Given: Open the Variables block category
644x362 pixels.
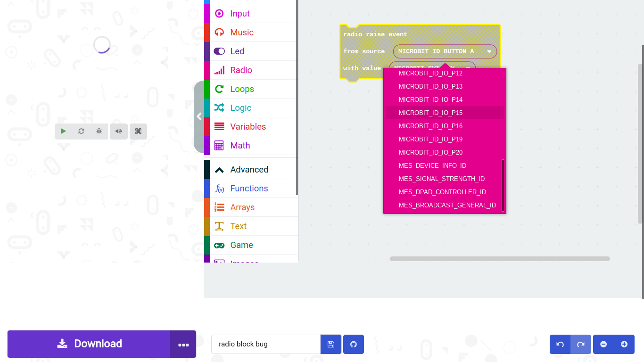Looking at the screenshot, I should 251,127.
